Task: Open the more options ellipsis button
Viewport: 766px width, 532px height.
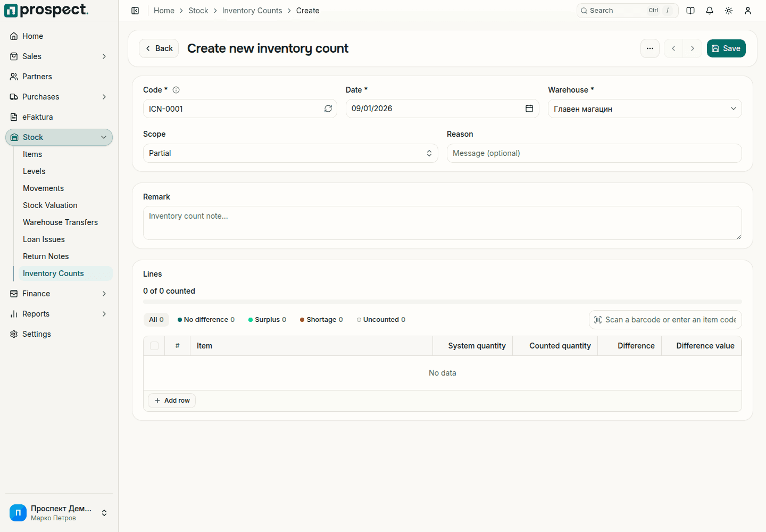Action: 650,48
